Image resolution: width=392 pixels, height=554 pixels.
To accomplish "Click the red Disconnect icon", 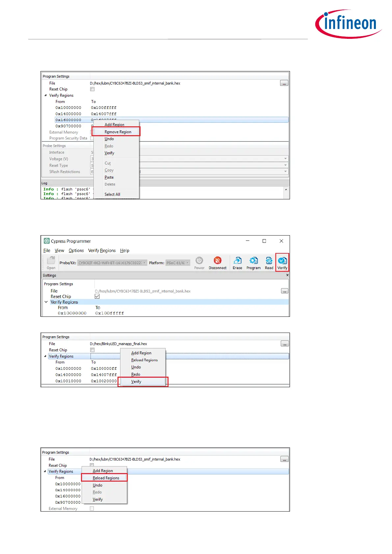I will pyautogui.click(x=218, y=261).
